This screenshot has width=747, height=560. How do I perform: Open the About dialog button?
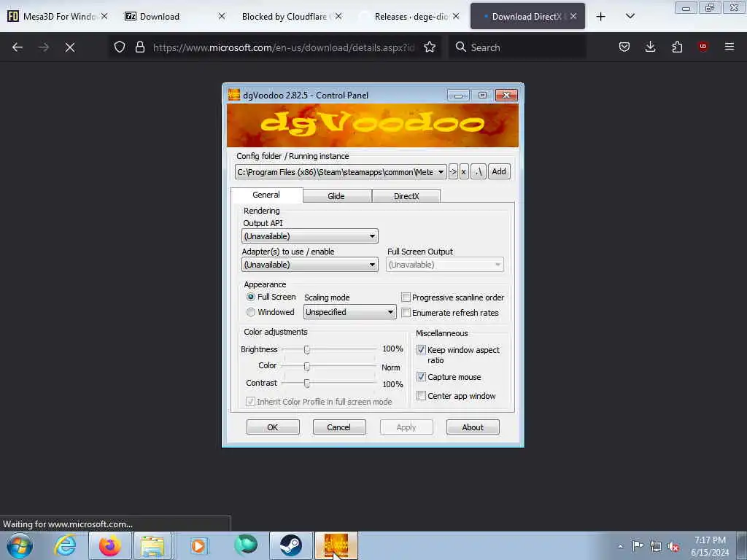pos(473,427)
